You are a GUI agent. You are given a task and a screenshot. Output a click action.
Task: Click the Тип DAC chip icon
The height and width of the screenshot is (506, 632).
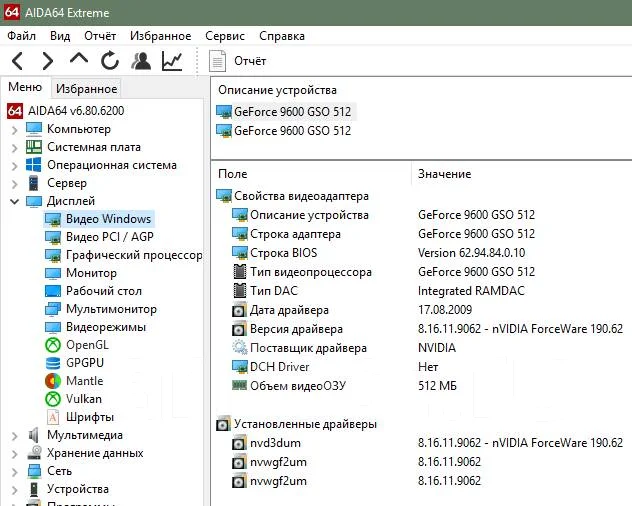point(239,291)
